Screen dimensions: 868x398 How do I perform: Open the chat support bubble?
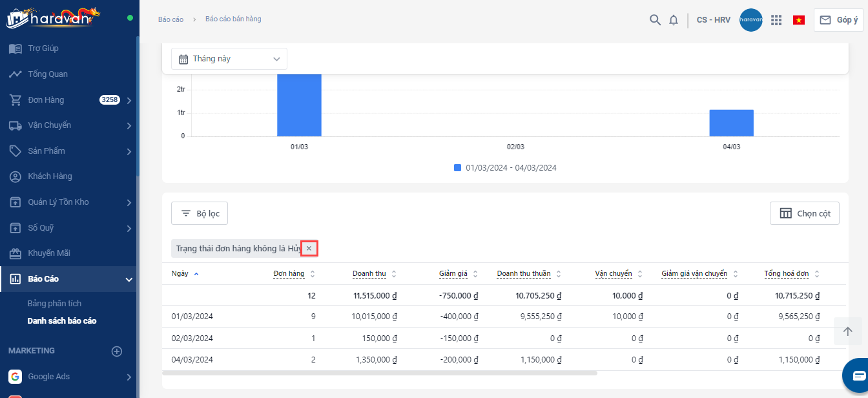coord(858,375)
